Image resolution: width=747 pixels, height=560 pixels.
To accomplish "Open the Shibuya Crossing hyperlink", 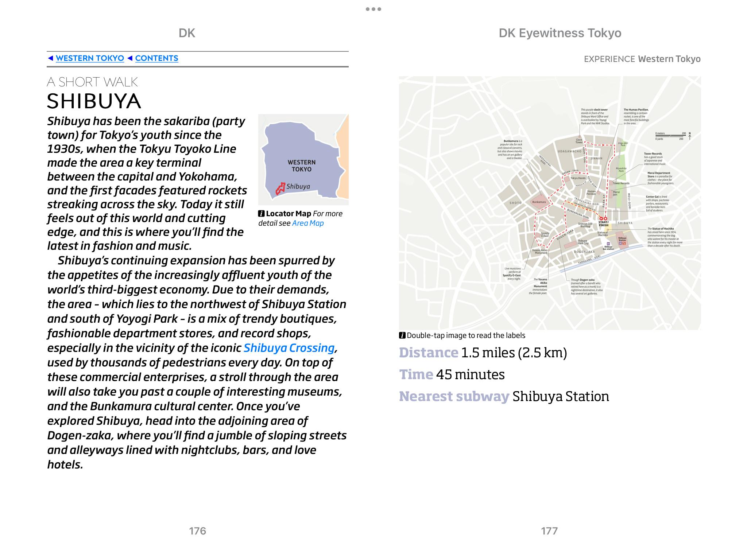I will pos(289,348).
